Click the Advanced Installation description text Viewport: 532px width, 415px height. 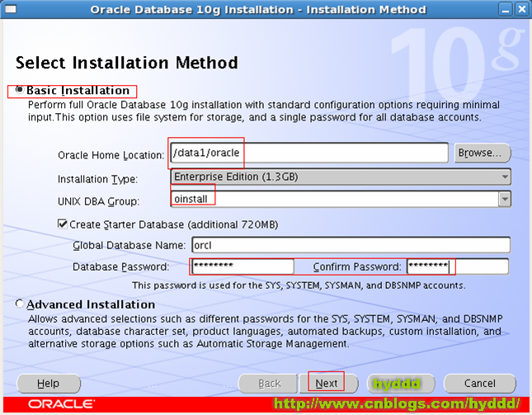[266, 331]
